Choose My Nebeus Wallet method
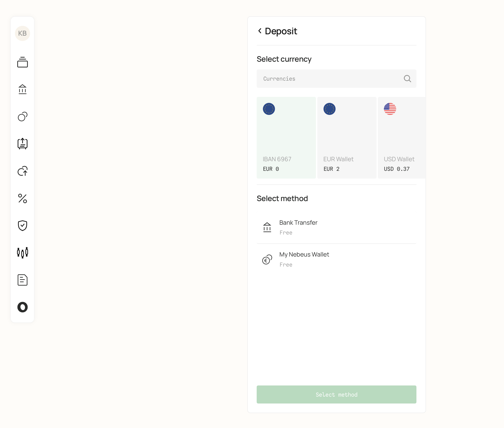 (x=336, y=259)
